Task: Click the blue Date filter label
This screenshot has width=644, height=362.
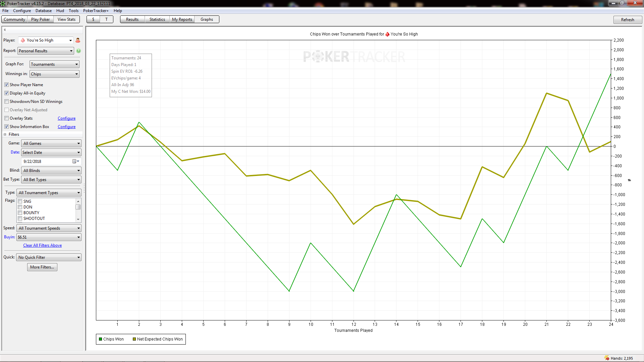Action: click(x=15, y=152)
